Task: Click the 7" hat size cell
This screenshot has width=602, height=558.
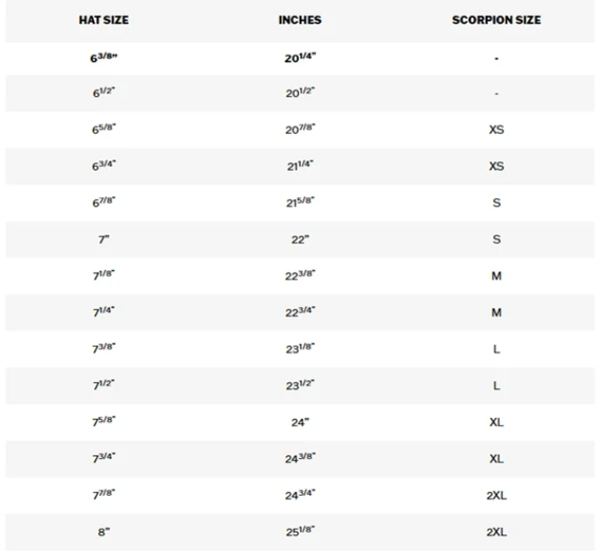Action: point(104,239)
